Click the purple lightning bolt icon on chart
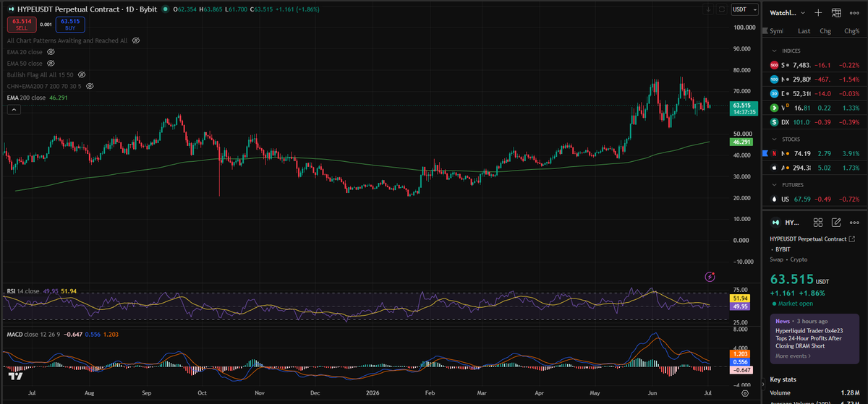Screen dimensions: 868x404 click(x=710, y=276)
